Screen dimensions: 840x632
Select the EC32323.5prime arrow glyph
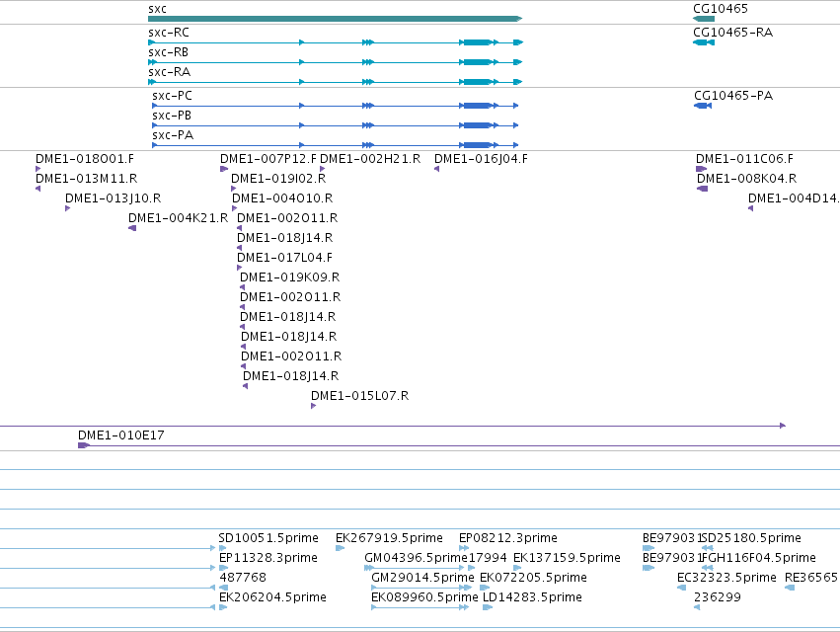(682, 588)
